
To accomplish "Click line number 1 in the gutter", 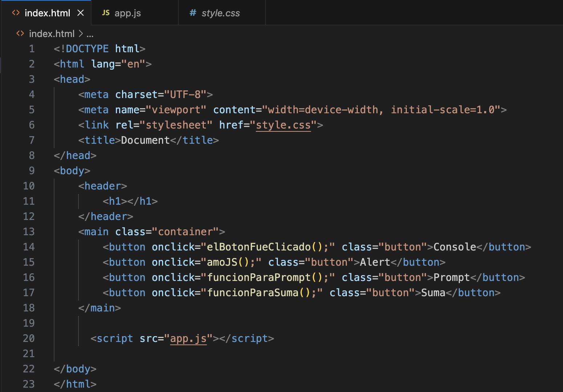I will coord(32,49).
